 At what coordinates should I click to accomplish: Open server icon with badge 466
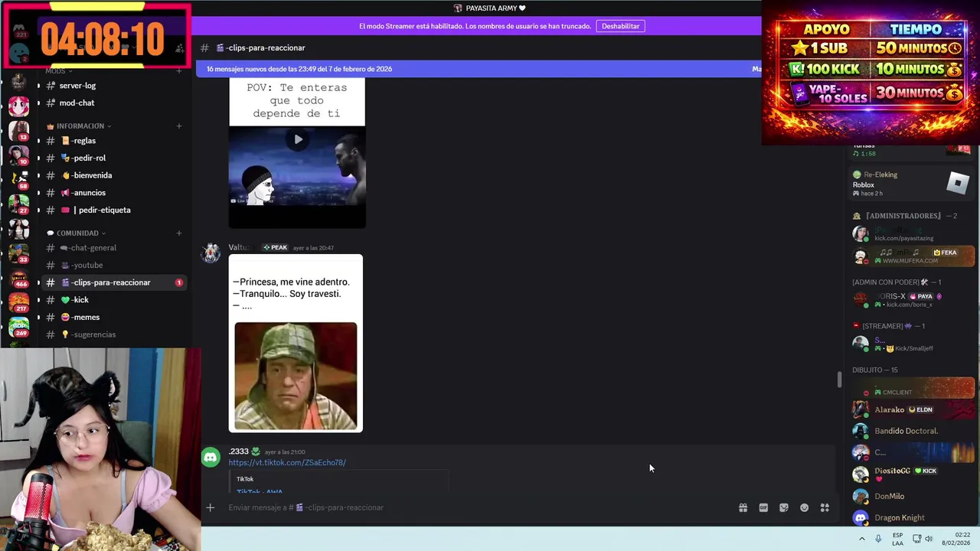(x=18, y=278)
